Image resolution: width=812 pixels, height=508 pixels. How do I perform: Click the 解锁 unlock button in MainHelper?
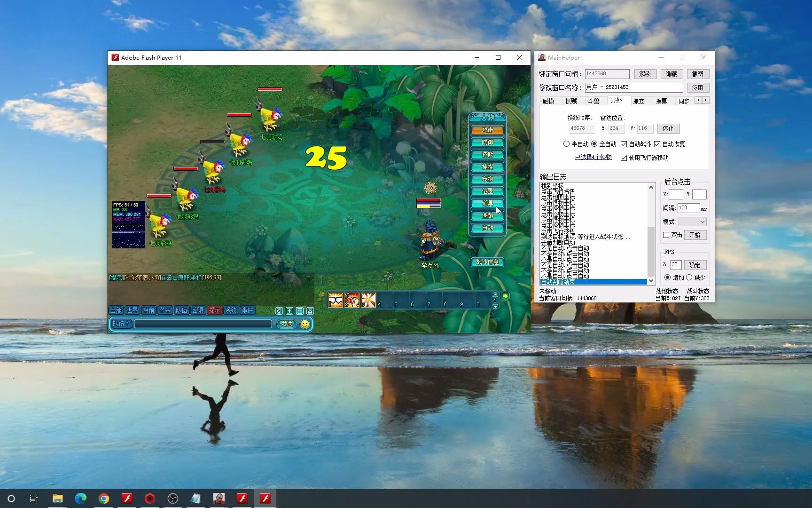(645, 74)
